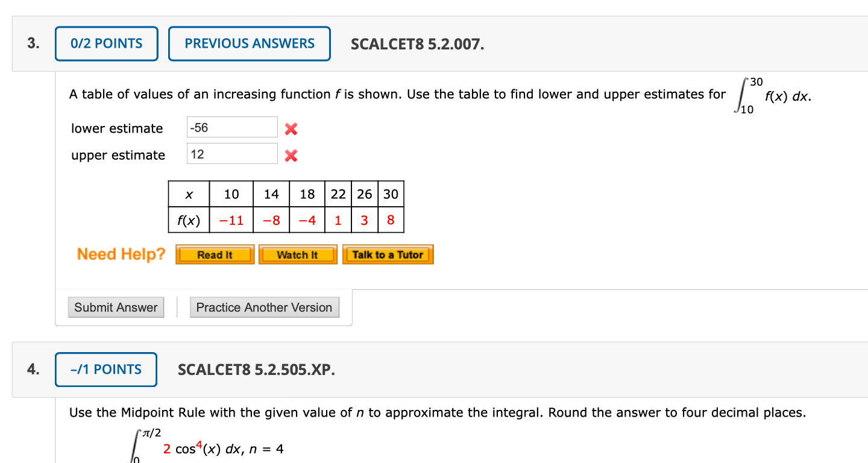Click Submit Answer for question 3
The width and height of the screenshot is (868, 463).
coord(116,307)
